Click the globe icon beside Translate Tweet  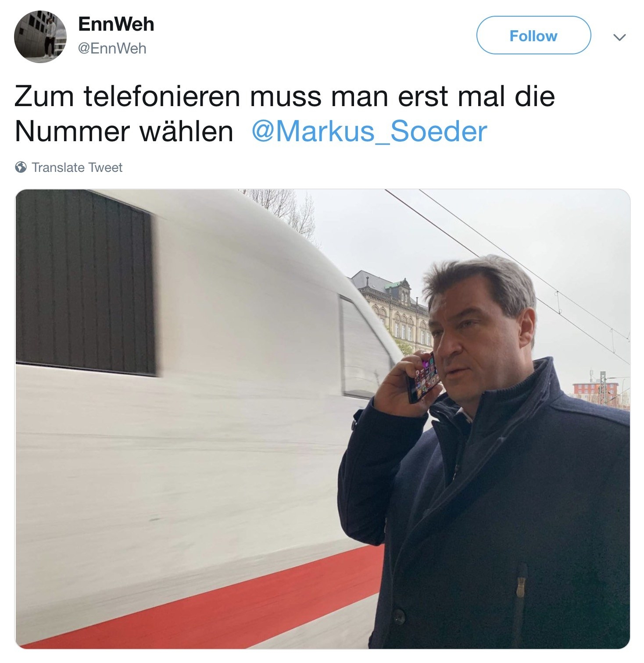[20, 168]
